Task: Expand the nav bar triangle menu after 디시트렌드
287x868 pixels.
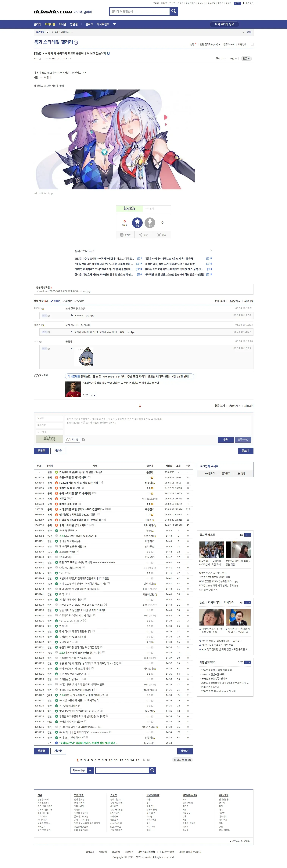Action: pyautogui.click(x=114, y=24)
